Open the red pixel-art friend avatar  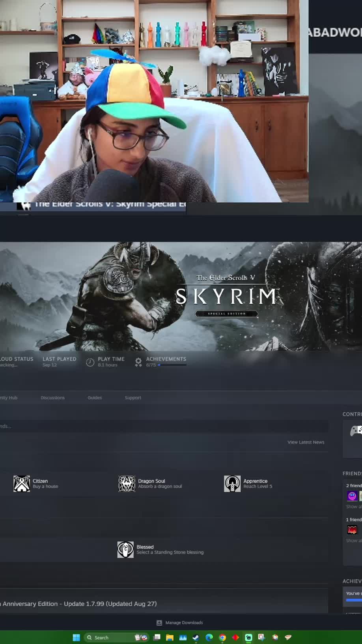coord(352,530)
